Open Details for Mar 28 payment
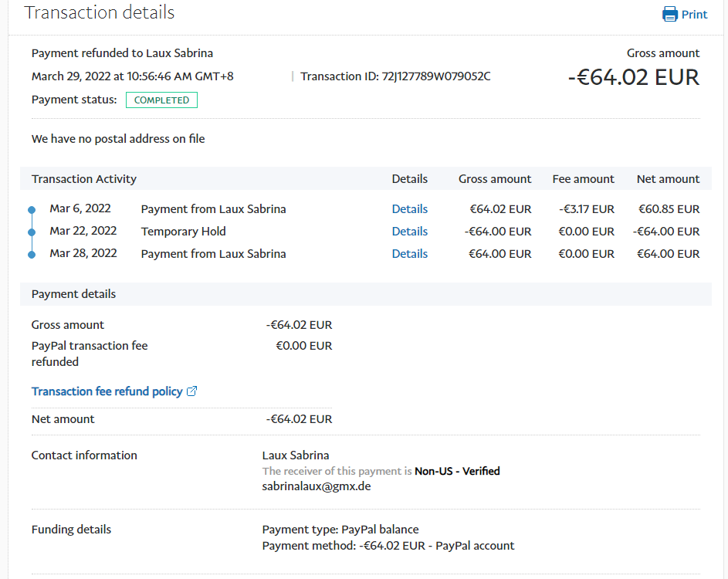The width and height of the screenshot is (728, 579). pos(409,254)
